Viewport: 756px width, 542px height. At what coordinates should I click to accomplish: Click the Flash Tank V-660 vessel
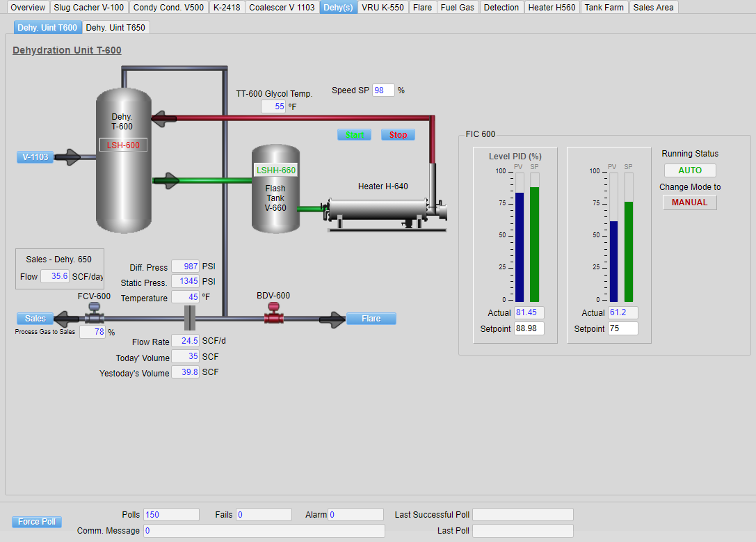pos(275,189)
